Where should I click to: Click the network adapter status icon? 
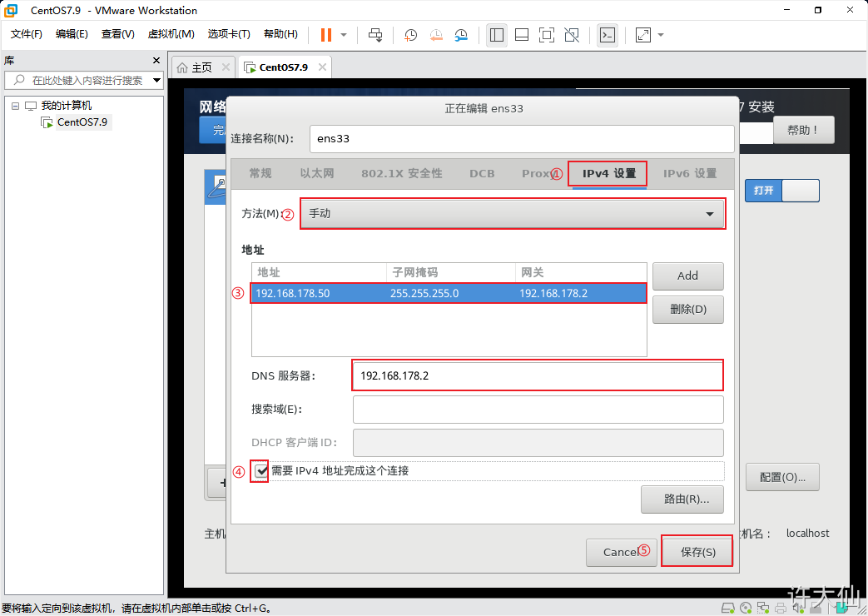(x=763, y=609)
